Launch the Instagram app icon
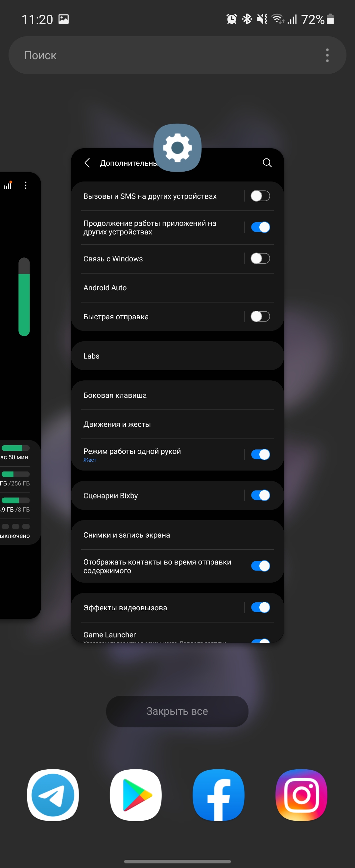 click(x=301, y=795)
